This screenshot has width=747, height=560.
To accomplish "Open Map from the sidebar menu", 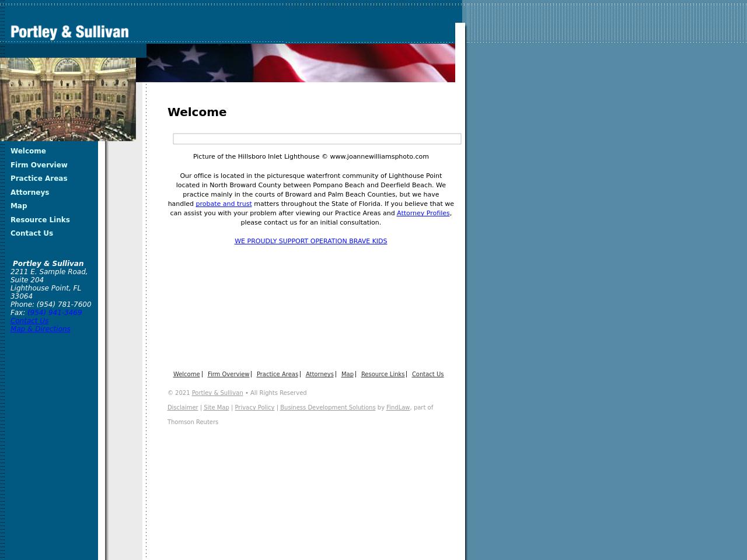I will (19, 206).
